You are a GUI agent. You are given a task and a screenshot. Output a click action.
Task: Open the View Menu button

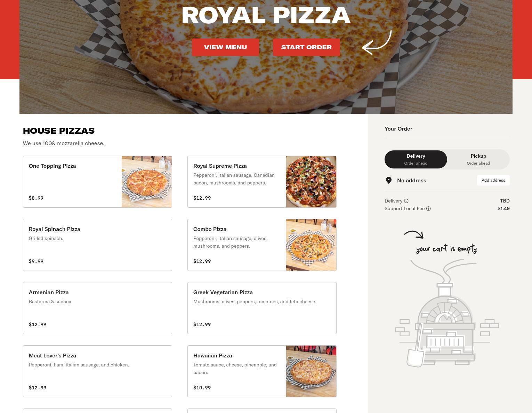(x=225, y=47)
